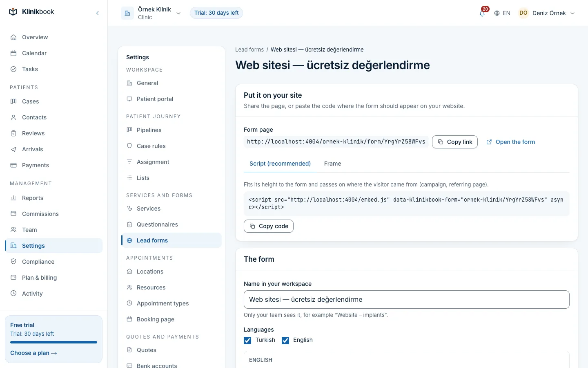The image size is (588, 368).
Task: Open Pipelines settings section
Action: pyautogui.click(x=171, y=130)
